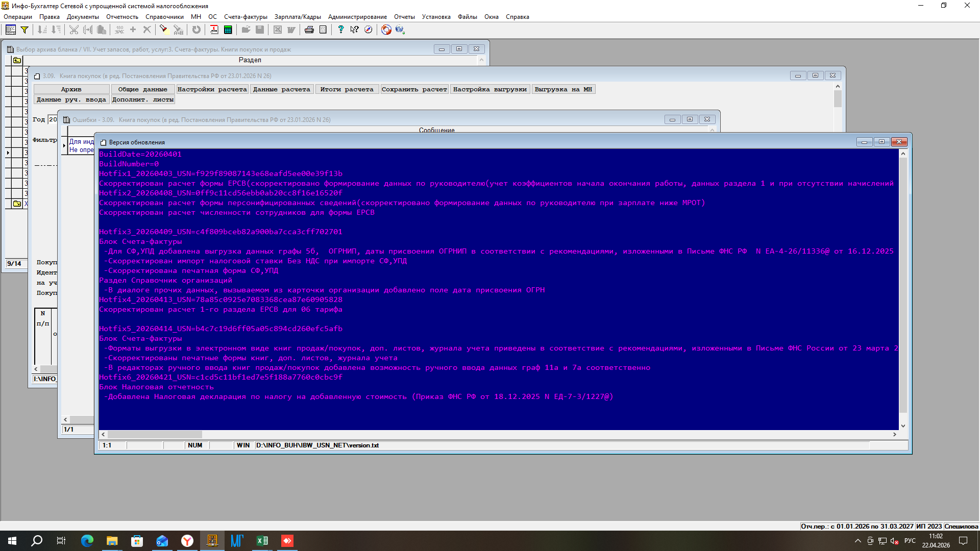Click the Итоги расчета button

(x=347, y=89)
